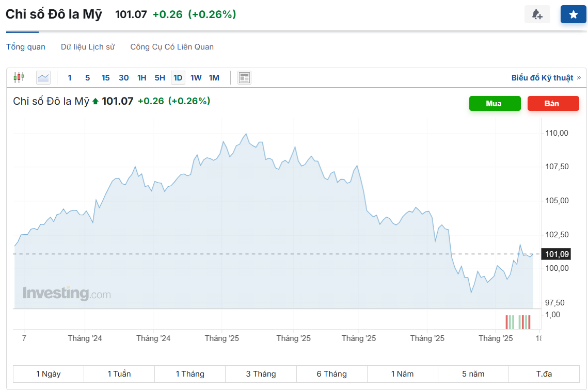
Task: Open the news overlay icon in chart toolbar
Action: click(244, 77)
